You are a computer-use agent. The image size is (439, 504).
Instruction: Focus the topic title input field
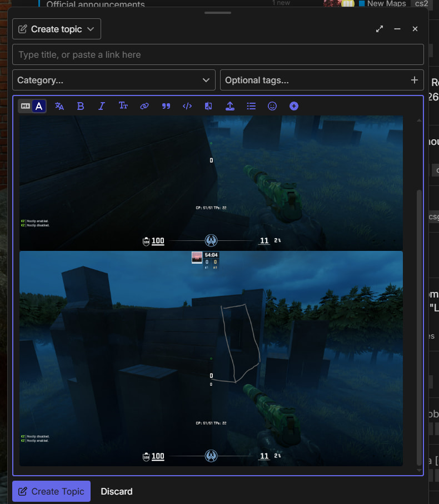click(x=218, y=54)
